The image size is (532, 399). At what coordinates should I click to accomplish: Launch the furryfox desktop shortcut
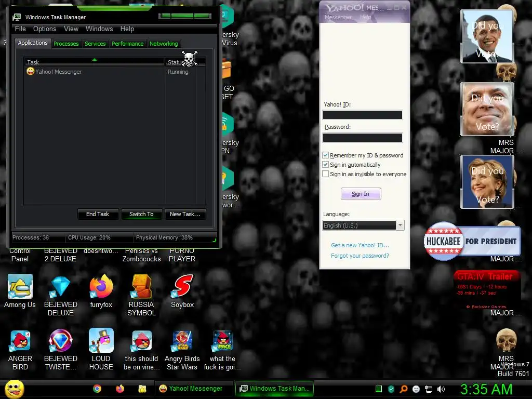click(101, 291)
